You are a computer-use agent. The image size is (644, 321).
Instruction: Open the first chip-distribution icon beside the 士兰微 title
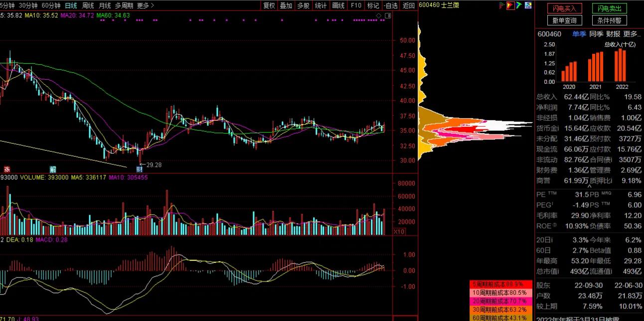[502, 5]
